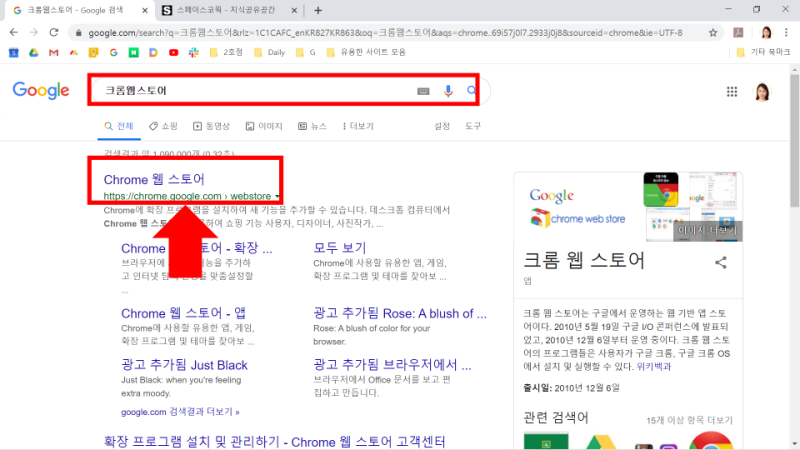Open a new browser tab

point(318,10)
